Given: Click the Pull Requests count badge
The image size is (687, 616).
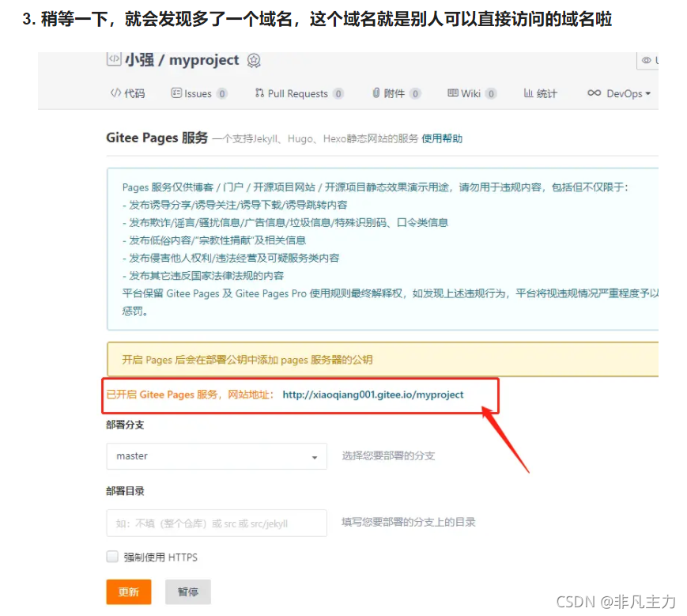Looking at the screenshot, I should (x=338, y=94).
